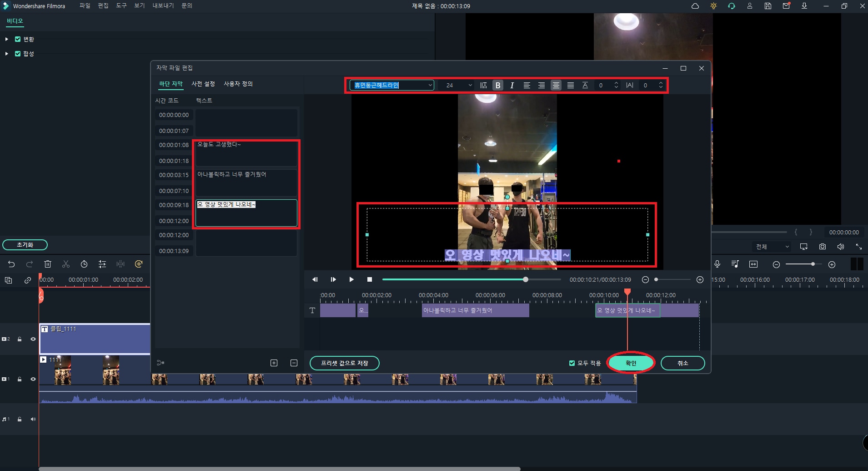
Task: Toggle bold formatting in subtitle editor
Action: (498, 85)
